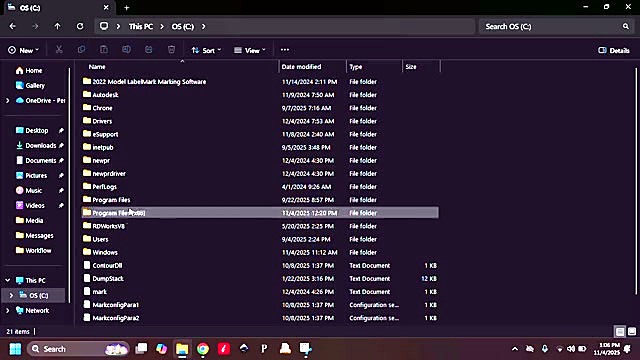Go to Pictures quick access
This screenshot has height=360, width=640.
[31, 176]
